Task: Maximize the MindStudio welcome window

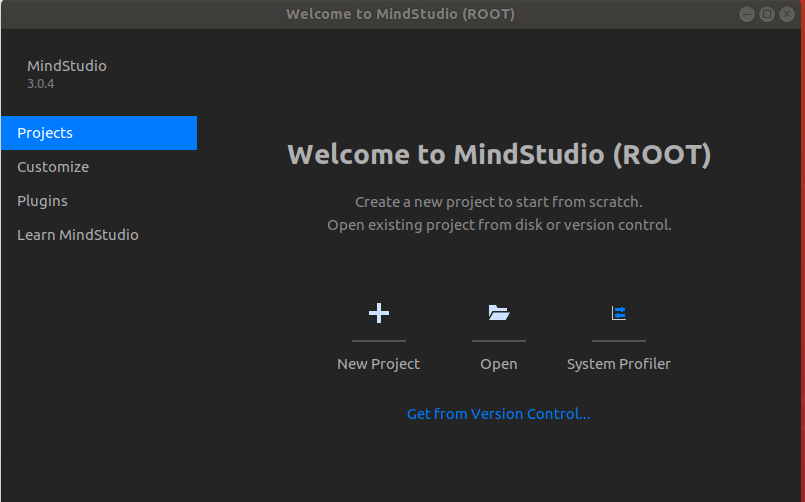Action: click(x=766, y=14)
